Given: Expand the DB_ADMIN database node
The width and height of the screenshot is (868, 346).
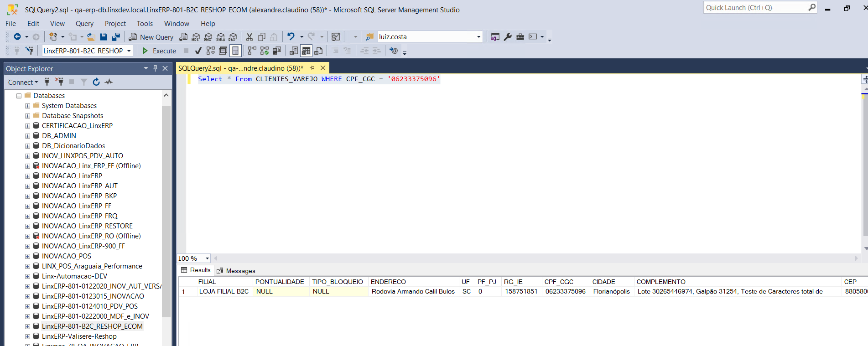Looking at the screenshot, I should click(x=27, y=136).
